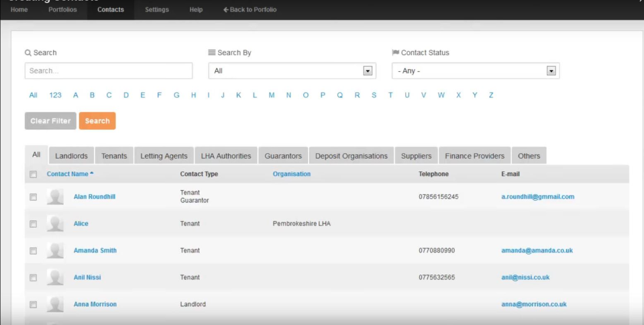The height and width of the screenshot is (325, 644).
Task: Open Anna Morrison contact
Action: pos(95,304)
